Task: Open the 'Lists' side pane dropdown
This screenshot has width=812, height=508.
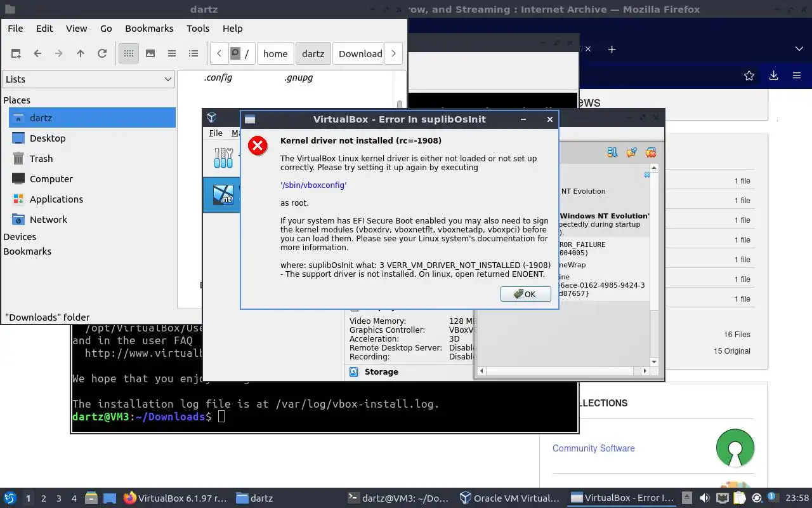Action: 88,79
